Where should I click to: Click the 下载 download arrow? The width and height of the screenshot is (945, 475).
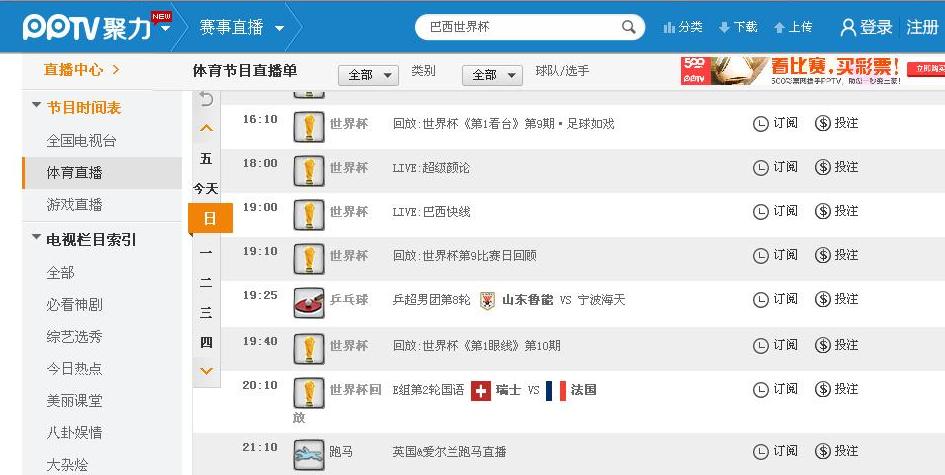point(724,27)
